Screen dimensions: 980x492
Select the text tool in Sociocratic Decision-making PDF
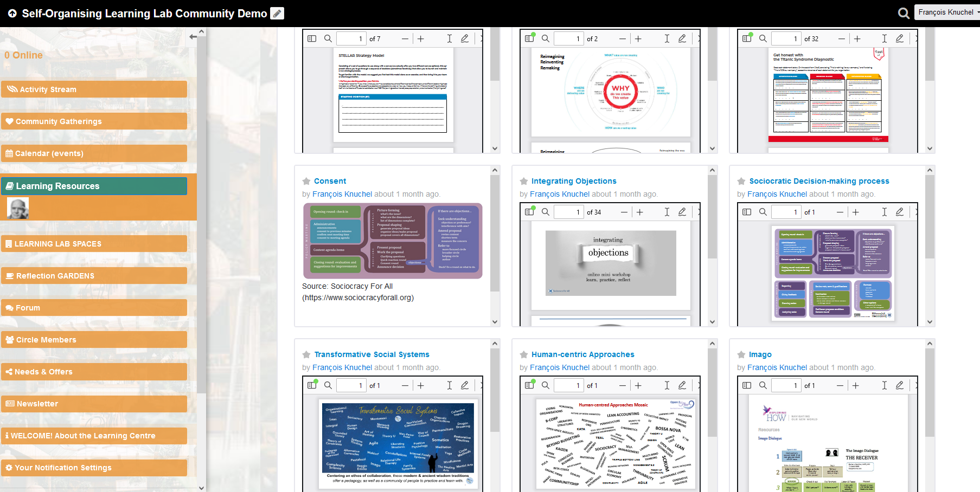tap(885, 212)
